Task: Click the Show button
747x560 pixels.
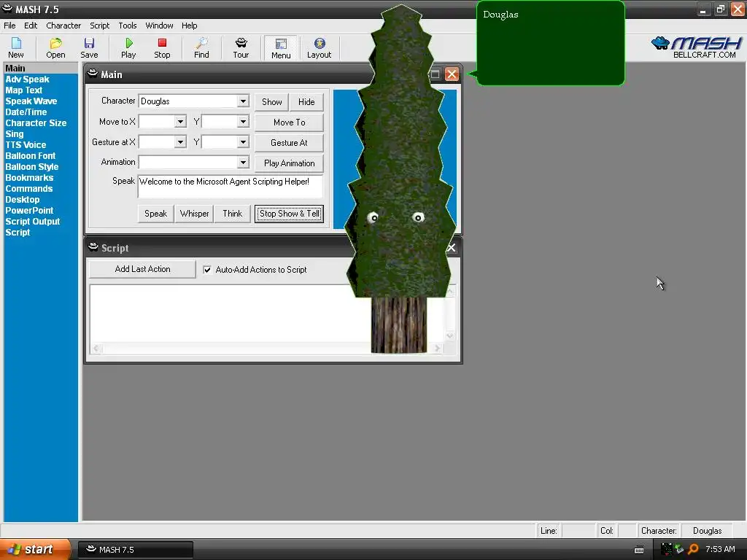Action: [271, 102]
